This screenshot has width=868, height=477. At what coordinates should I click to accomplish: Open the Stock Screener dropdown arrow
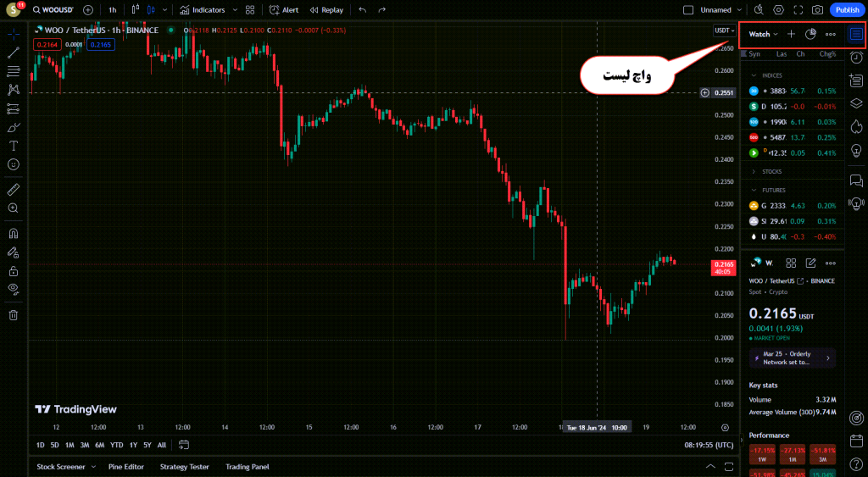pyautogui.click(x=93, y=467)
